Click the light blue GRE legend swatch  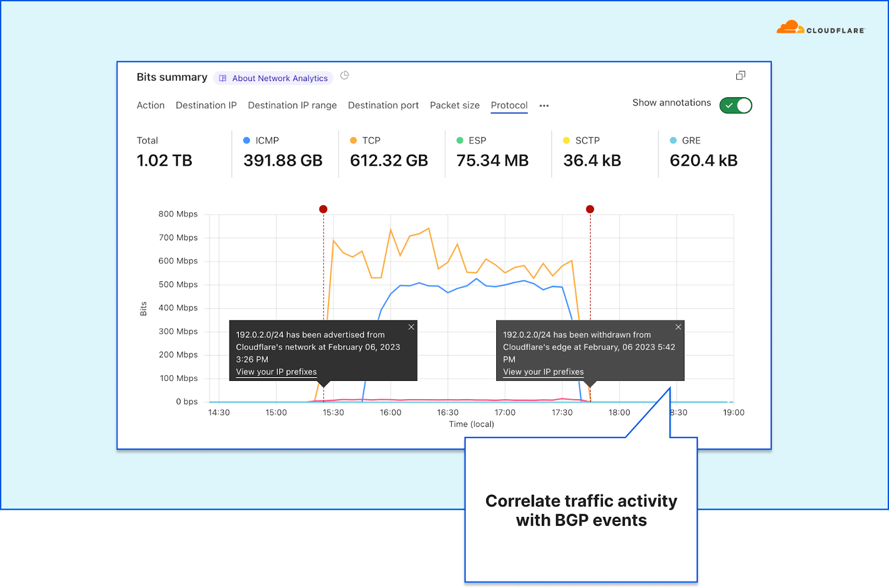tap(673, 140)
